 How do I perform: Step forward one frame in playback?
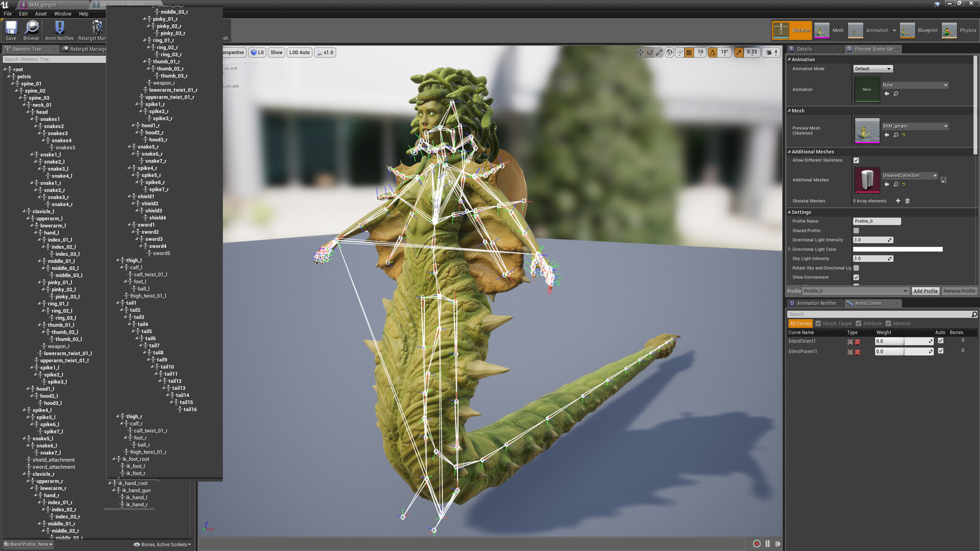click(x=778, y=544)
